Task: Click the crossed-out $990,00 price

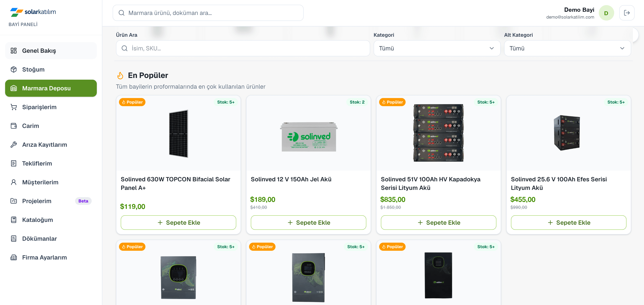Action: click(519, 207)
